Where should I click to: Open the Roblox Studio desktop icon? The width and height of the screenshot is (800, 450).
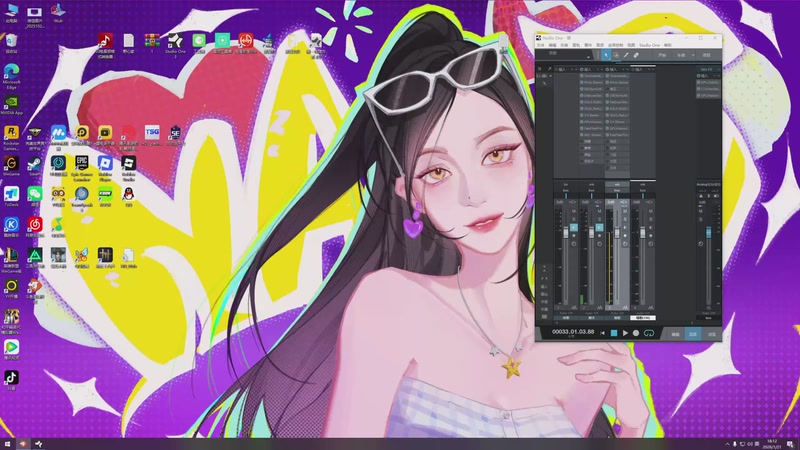tap(129, 168)
